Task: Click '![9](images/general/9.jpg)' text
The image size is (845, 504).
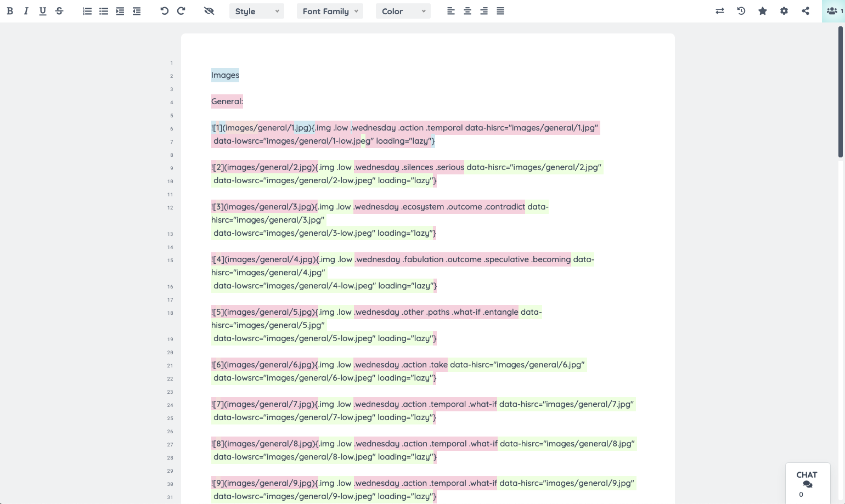Action: (x=263, y=483)
